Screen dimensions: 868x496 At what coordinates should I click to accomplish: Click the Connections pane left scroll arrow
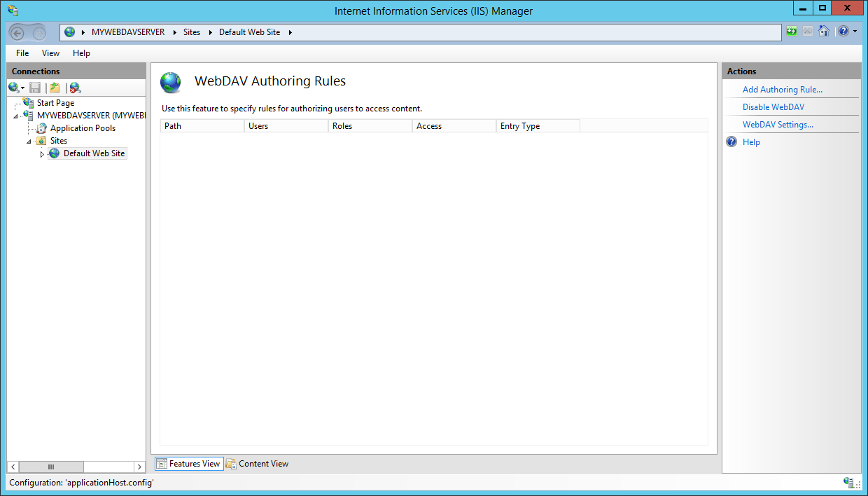point(13,467)
